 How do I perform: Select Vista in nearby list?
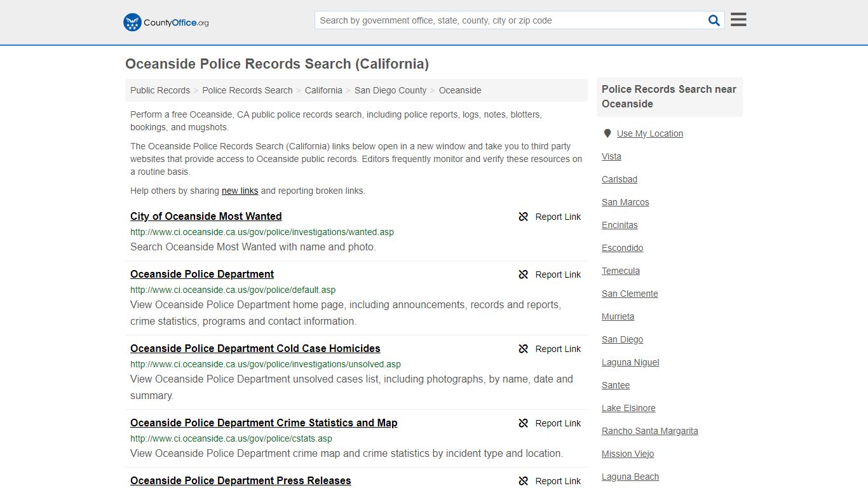611,156
